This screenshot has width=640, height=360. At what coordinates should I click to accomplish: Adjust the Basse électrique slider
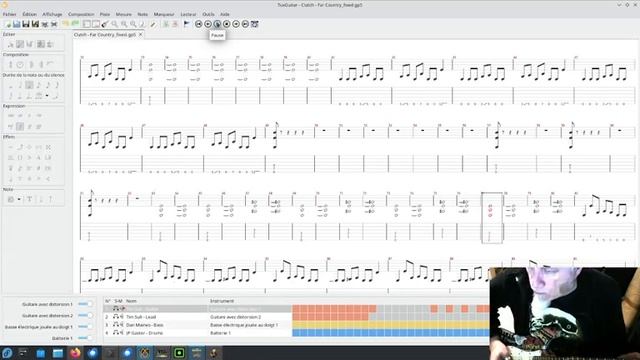[85, 327]
